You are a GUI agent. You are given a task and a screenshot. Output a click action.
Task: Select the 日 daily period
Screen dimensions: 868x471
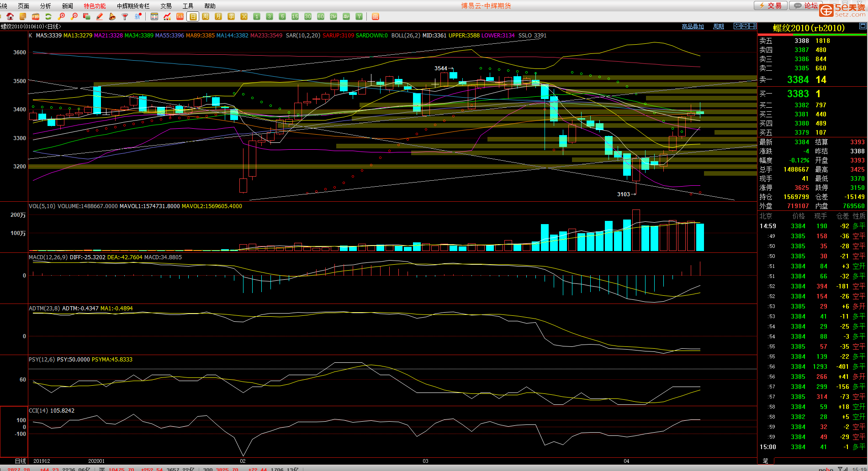193,16
